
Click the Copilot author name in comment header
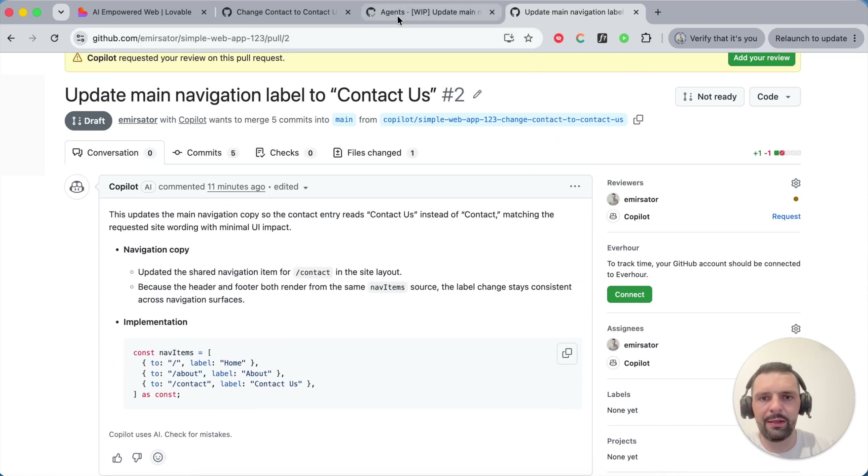[x=123, y=187]
